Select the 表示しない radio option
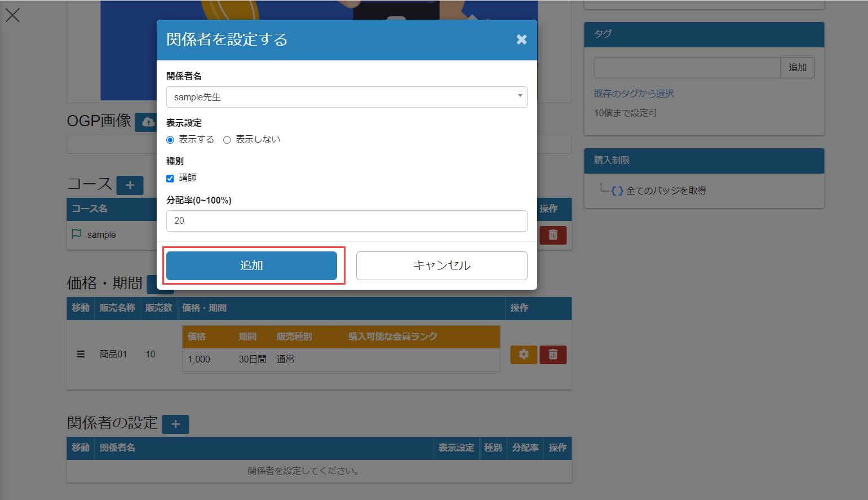868x500 pixels. tap(227, 140)
